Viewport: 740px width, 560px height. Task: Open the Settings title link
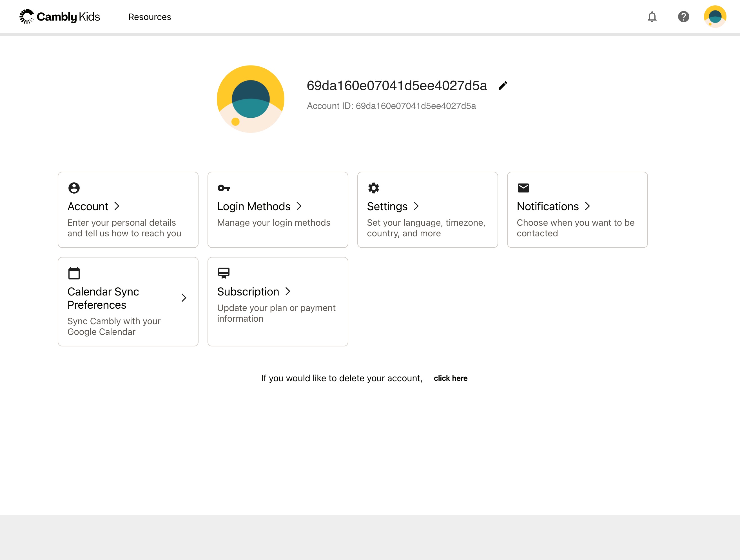pyautogui.click(x=387, y=206)
